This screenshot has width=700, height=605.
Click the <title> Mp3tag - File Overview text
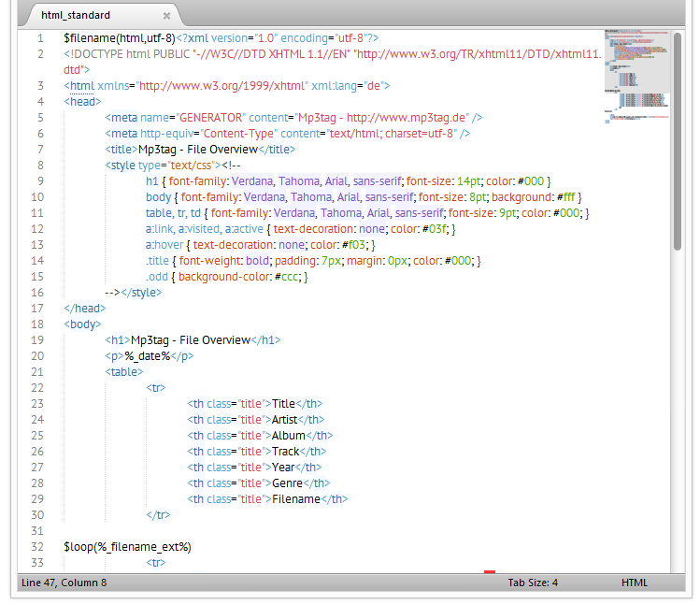tap(197, 149)
